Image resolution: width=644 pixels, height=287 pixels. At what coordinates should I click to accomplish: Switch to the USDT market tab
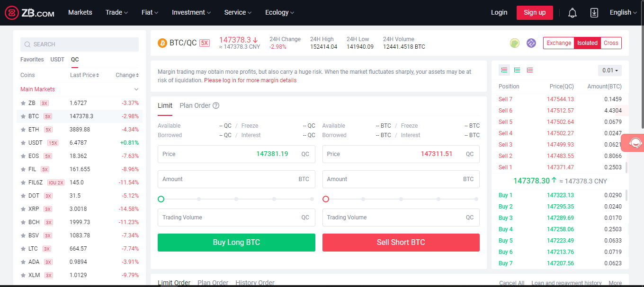tap(57, 60)
